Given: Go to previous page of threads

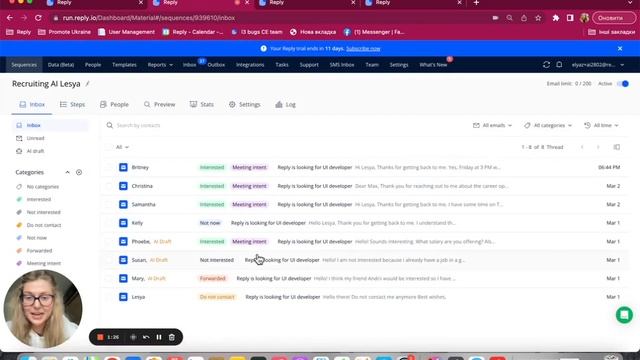Looking at the screenshot, I should tap(582, 147).
